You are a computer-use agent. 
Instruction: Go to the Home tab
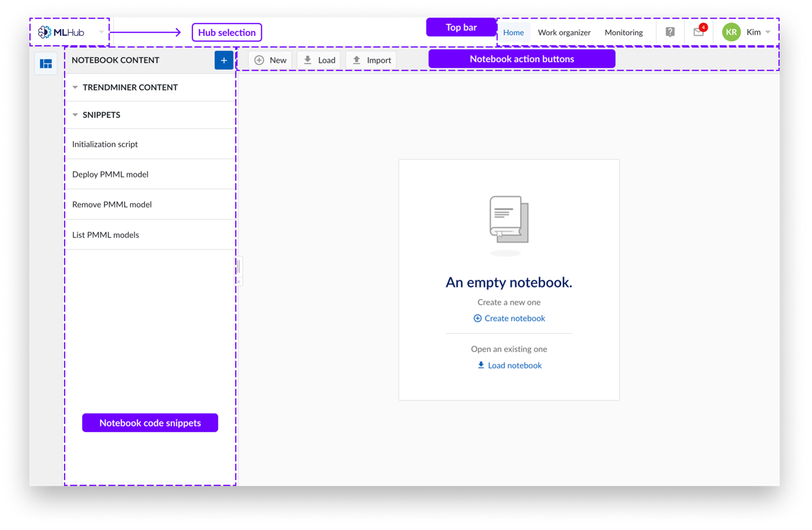pos(513,33)
